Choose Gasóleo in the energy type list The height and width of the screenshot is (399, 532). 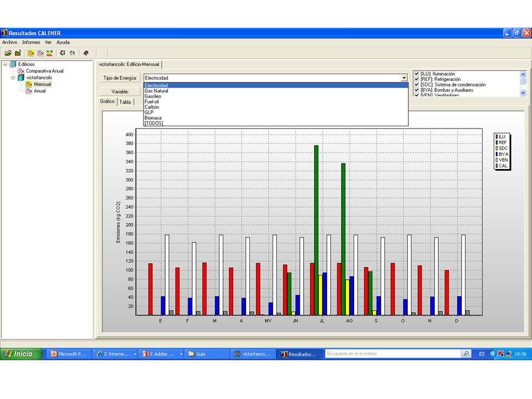[x=276, y=96]
